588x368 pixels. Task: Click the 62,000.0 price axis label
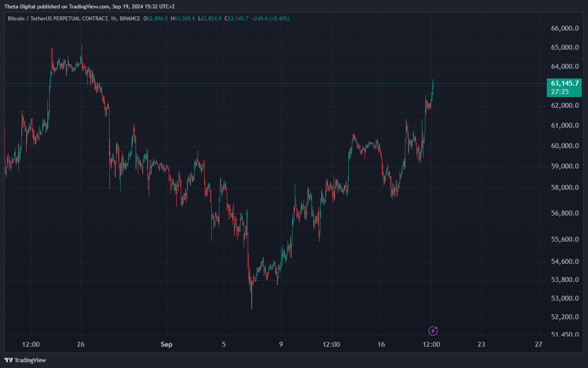[565, 106]
